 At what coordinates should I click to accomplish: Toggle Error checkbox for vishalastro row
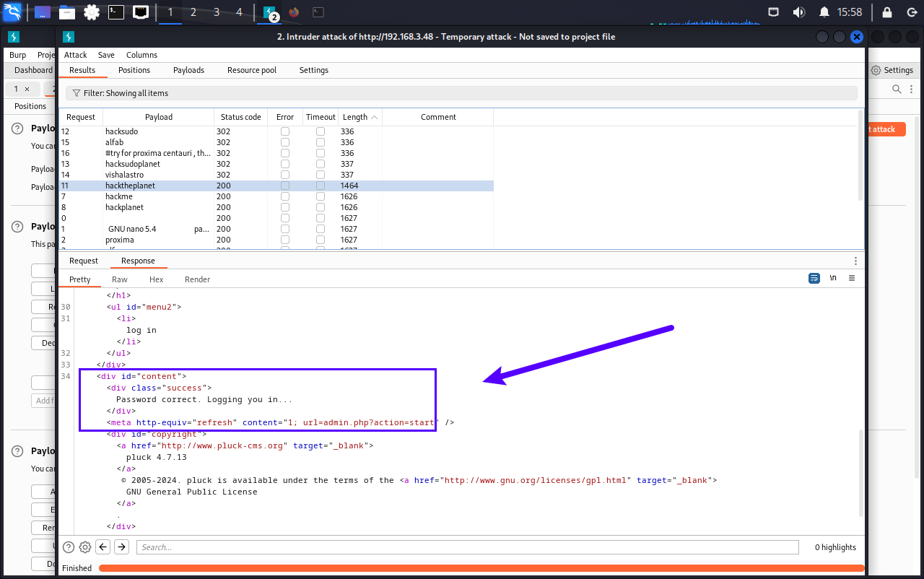[285, 175]
